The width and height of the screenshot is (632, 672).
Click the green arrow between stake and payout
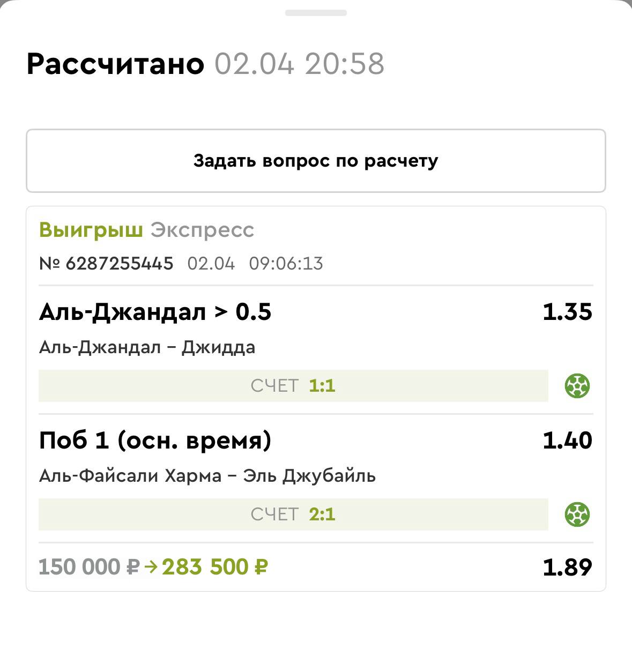(151, 567)
